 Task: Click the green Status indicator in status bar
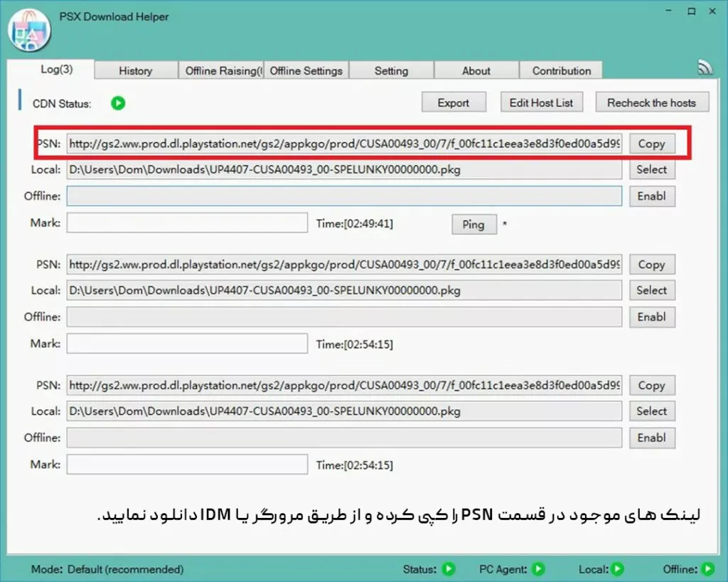coord(449,569)
